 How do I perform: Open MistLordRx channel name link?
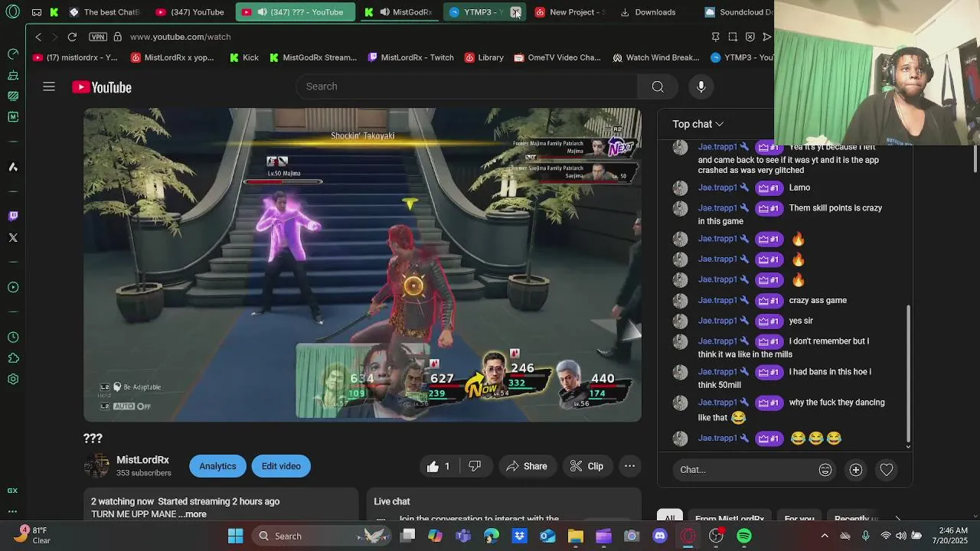[142, 460]
